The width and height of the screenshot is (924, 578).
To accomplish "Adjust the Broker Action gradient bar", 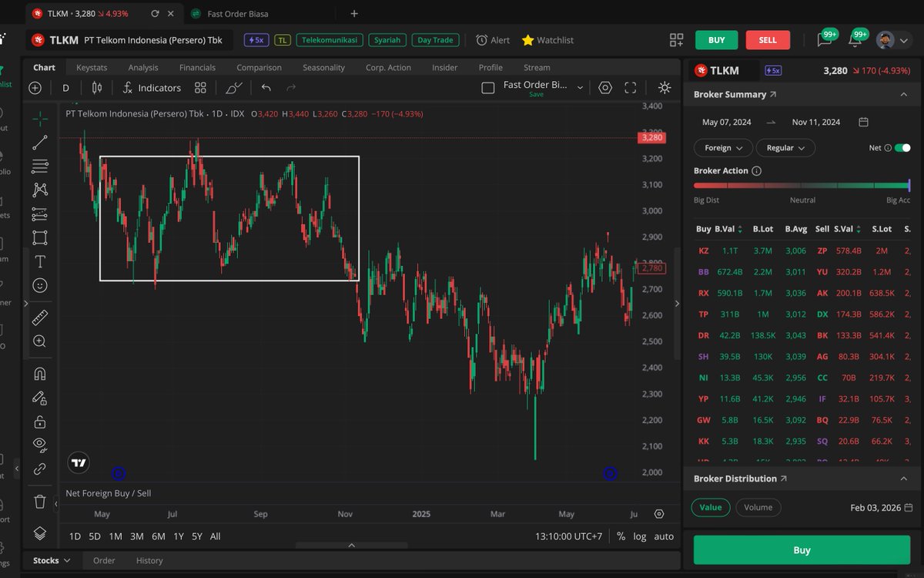I will pos(802,185).
